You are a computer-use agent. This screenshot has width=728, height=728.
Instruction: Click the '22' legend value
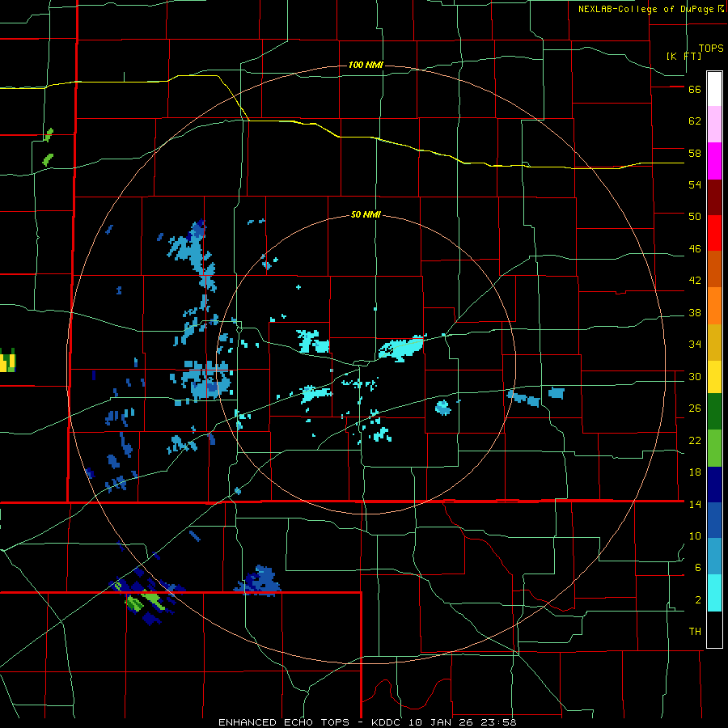point(695,440)
